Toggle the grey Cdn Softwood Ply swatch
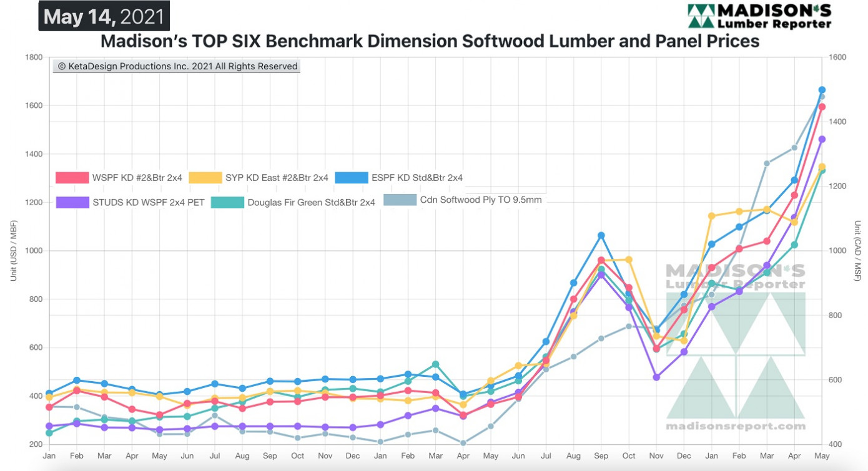868x471 pixels. point(400,200)
